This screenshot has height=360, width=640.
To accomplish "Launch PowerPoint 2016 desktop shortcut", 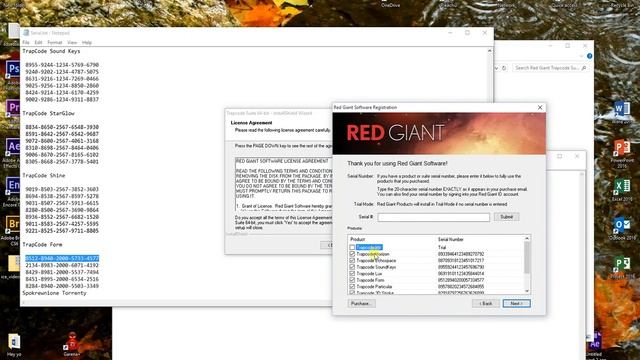I will tap(622, 148).
